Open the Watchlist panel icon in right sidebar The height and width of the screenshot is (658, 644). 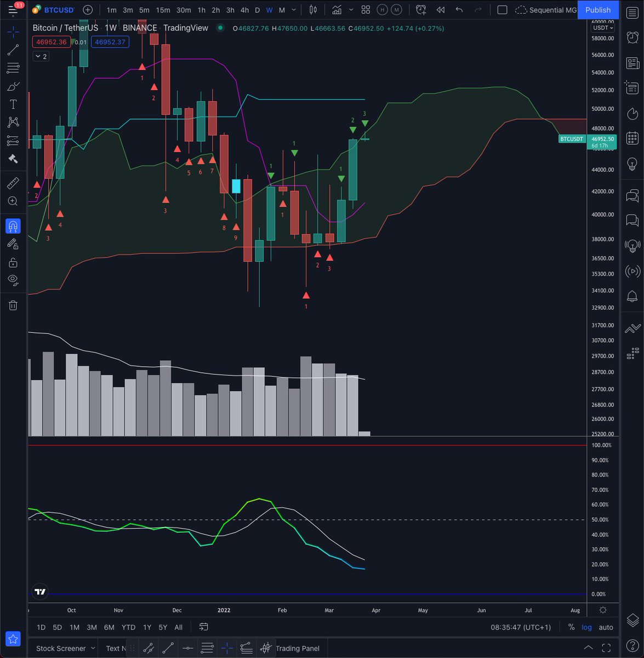coord(632,12)
